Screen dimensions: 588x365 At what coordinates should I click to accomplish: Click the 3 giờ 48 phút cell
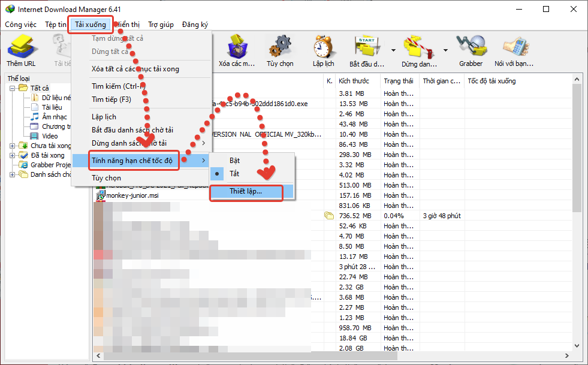[x=442, y=216]
